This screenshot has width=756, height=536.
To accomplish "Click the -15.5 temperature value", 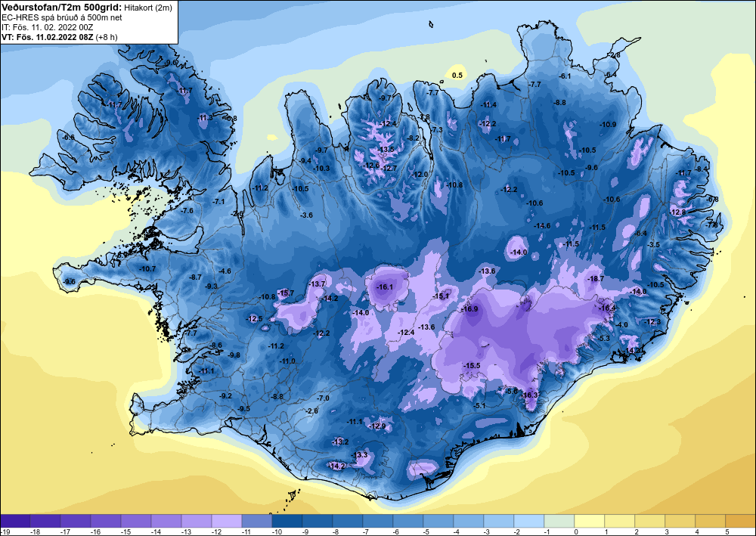I will tap(472, 366).
